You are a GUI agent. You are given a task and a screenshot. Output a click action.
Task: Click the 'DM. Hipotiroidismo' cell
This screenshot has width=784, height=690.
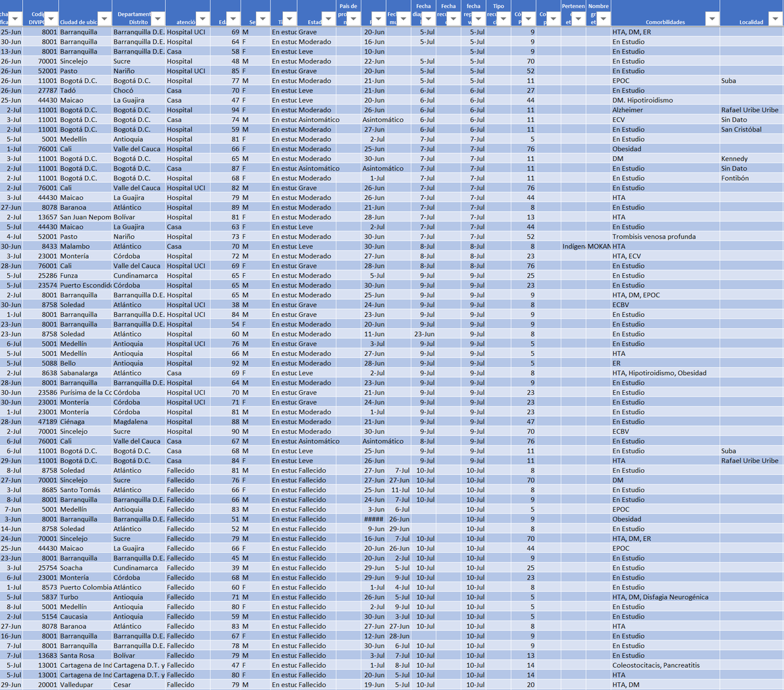click(x=665, y=100)
